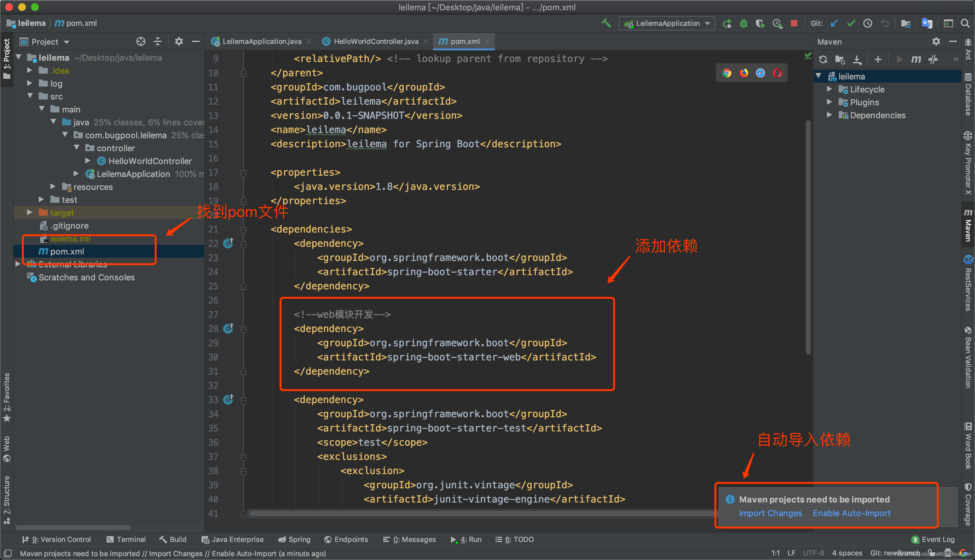This screenshot has width=975, height=560.
Task: Expand Lifecycle node in Maven panel
Action: pos(830,89)
